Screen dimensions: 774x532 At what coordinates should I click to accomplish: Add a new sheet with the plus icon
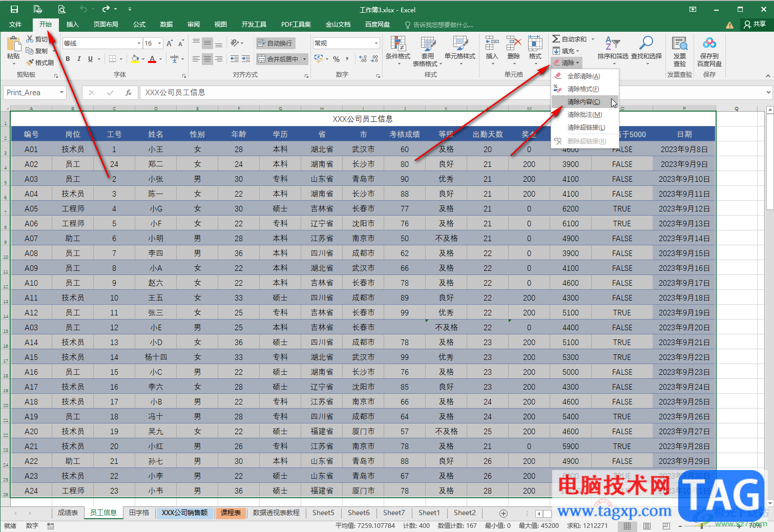click(x=504, y=513)
